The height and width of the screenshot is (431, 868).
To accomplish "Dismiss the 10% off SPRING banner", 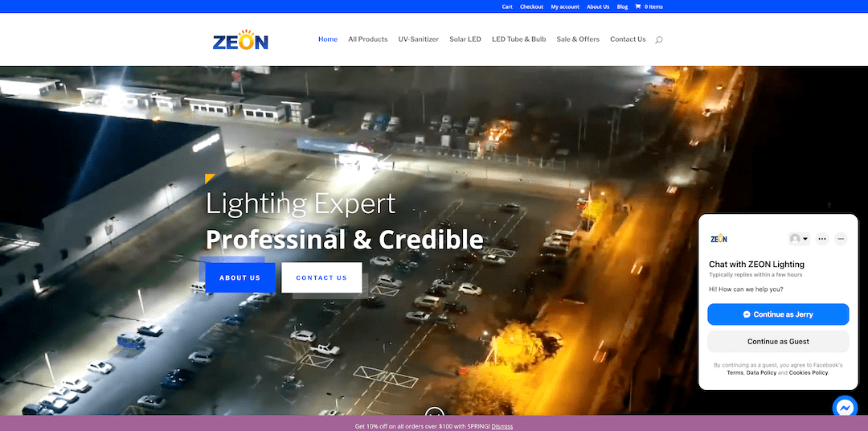I will pyautogui.click(x=502, y=426).
